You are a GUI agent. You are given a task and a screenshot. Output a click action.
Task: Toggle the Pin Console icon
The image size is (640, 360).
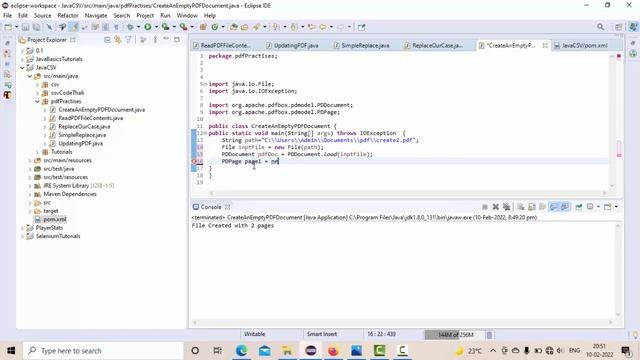pos(579,207)
